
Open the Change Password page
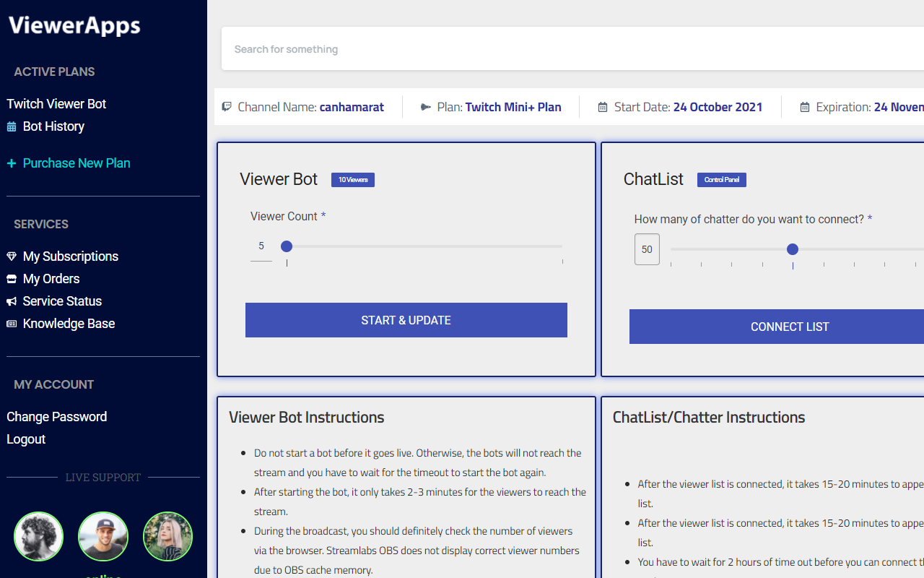tap(56, 417)
